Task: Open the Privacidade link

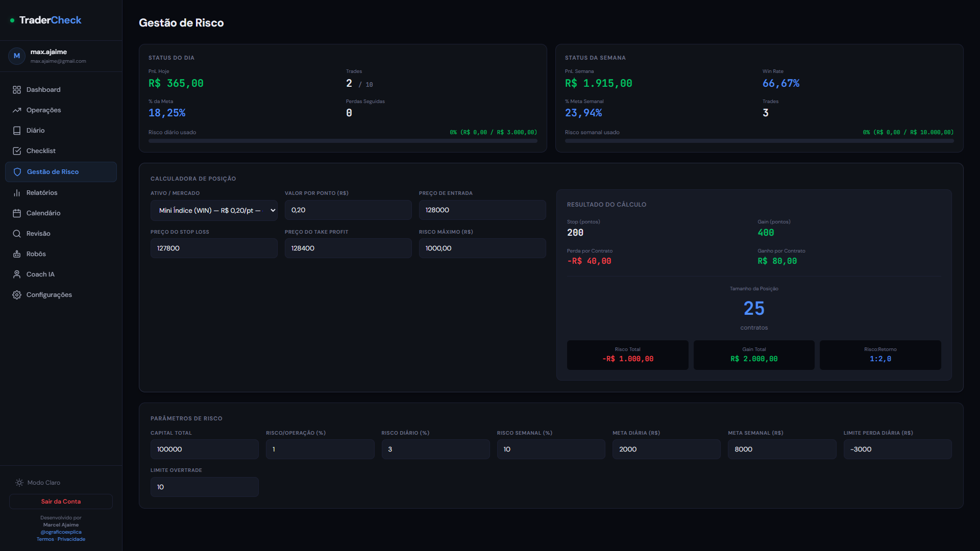Action: pyautogui.click(x=72, y=539)
